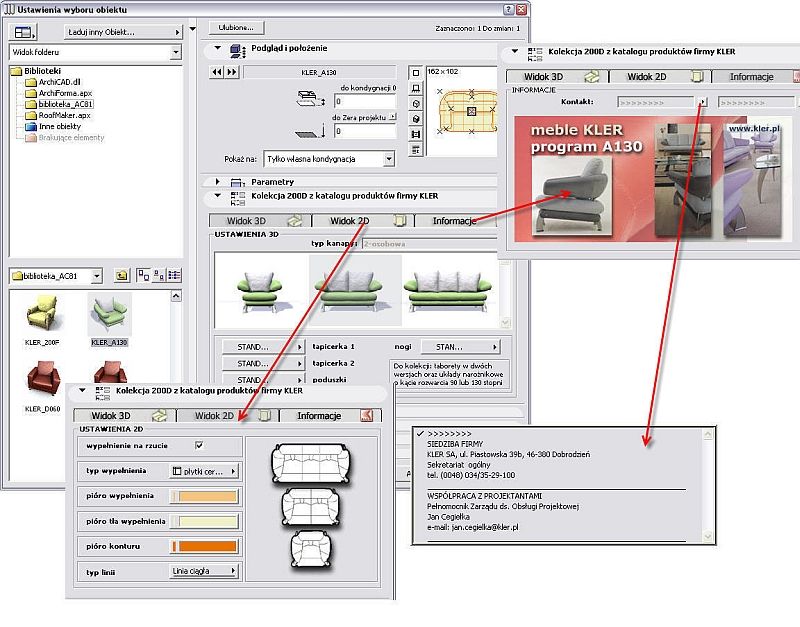The width and height of the screenshot is (800, 627).
Task: Select the preview picture icon
Action: [416, 134]
